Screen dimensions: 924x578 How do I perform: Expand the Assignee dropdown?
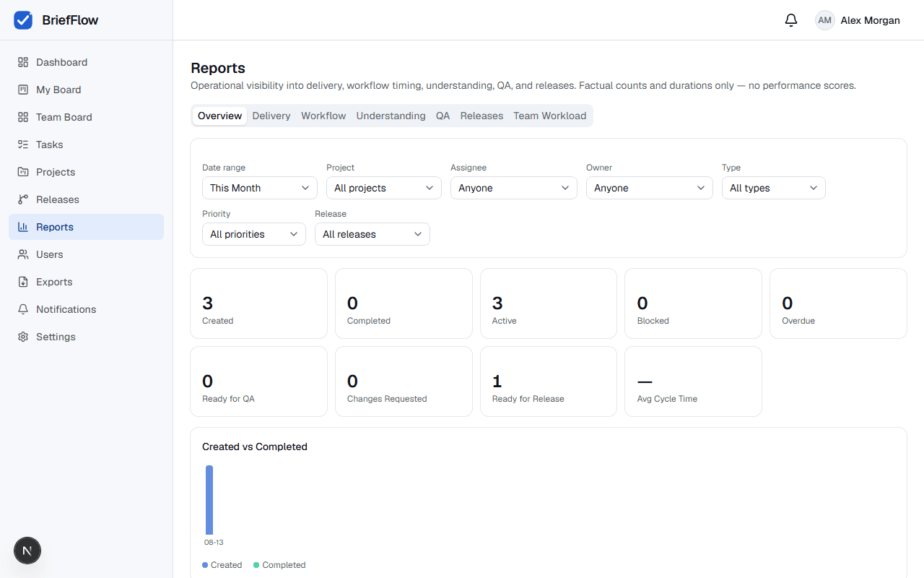(514, 188)
